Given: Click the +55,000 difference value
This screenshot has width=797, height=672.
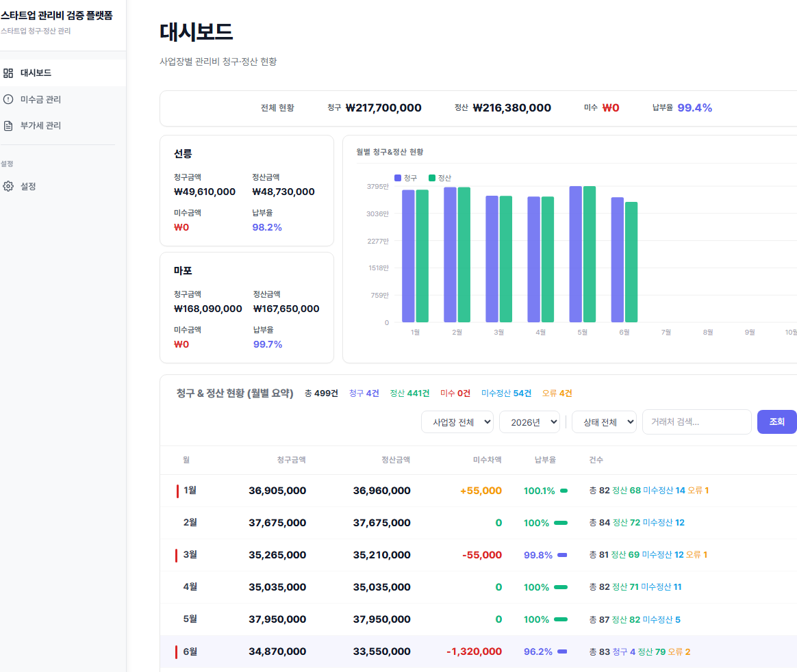Looking at the screenshot, I should [x=481, y=491].
